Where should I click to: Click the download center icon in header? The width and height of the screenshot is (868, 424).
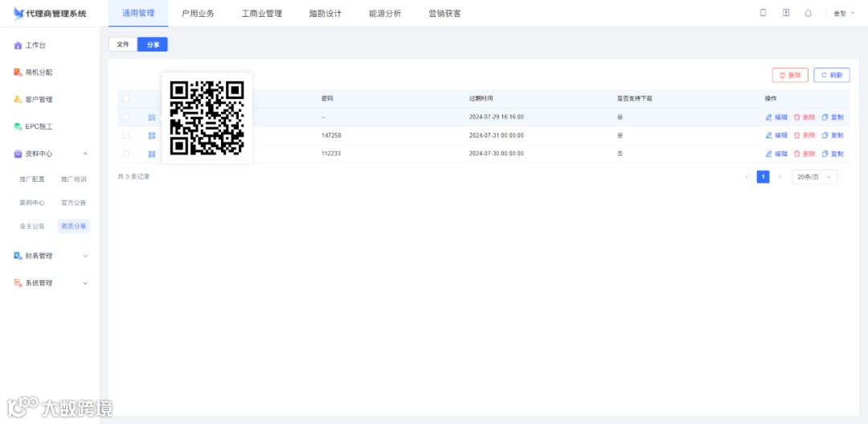click(785, 14)
